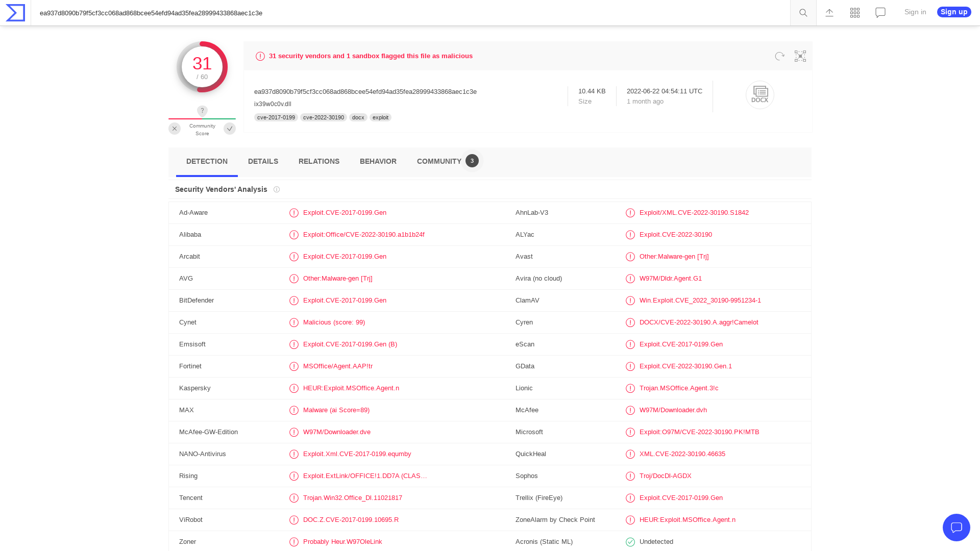This screenshot has width=980, height=551.
Task: Vote the file as malicious with the X button
Action: point(175,129)
